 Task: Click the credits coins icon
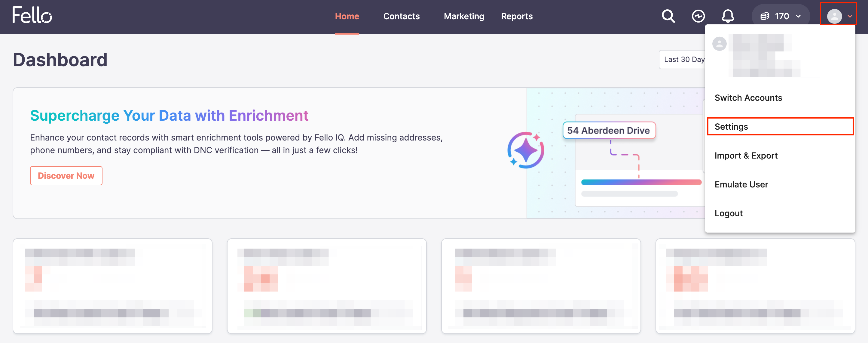tap(765, 16)
